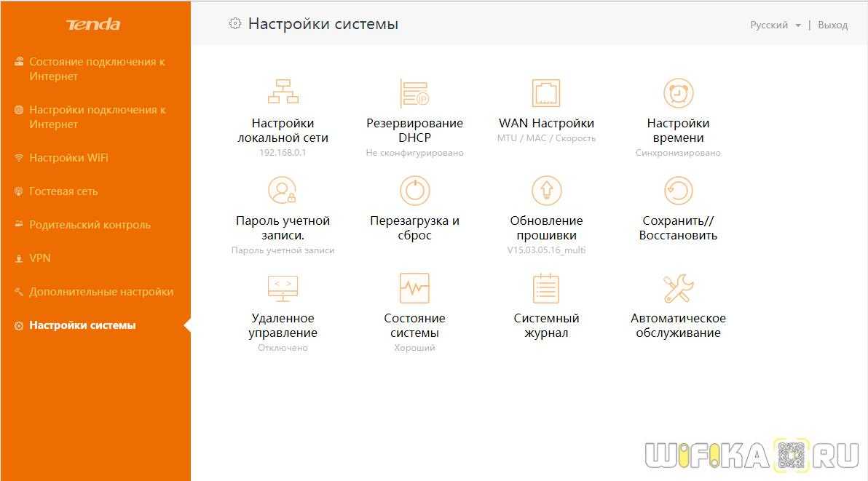
Task: Open the Русский language dropdown
Action: pyautogui.click(x=775, y=25)
